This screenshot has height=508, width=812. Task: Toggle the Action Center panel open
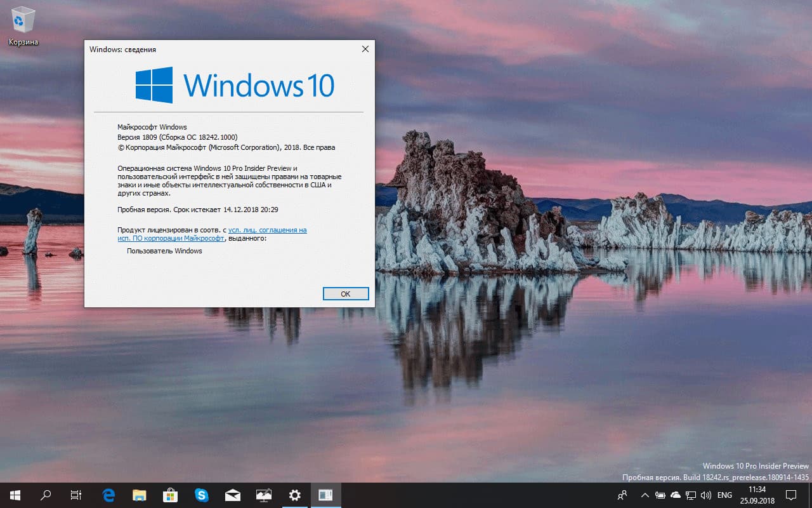tap(791, 495)
